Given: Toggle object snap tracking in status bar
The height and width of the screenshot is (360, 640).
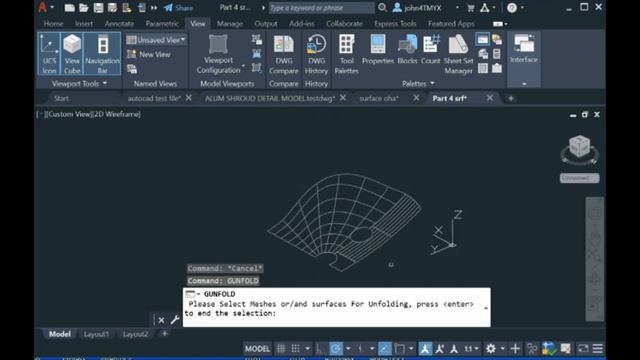Looking at the screenshot, I should (384, 349).
